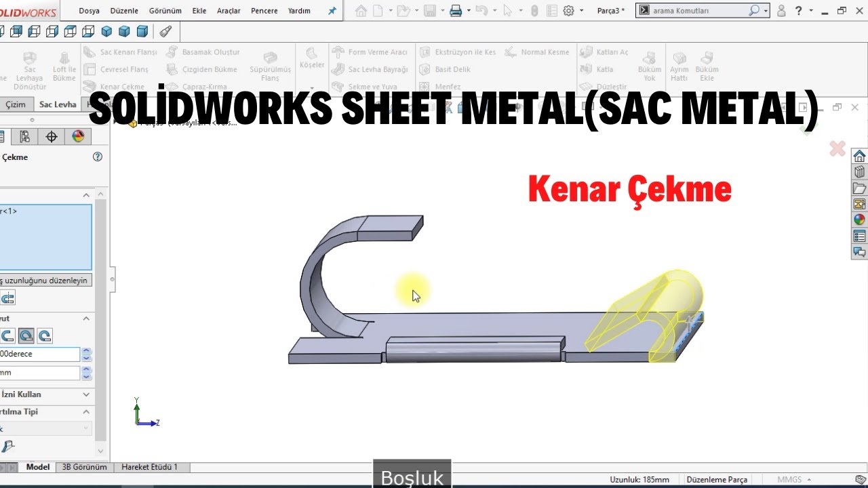Switch to the 3B Görünüm bottom tab
This screenshot has width=868, height=488.
tap(84, 467)
